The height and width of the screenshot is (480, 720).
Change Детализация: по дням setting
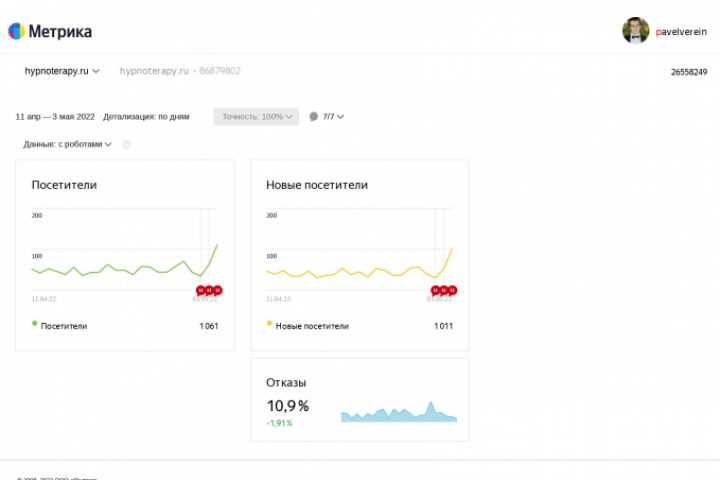[x=146, y=117]
